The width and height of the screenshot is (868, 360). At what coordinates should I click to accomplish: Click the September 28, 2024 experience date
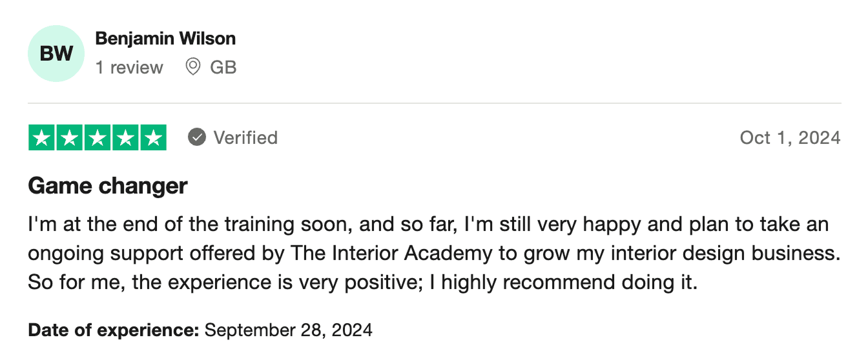click(x=288, y=330)
